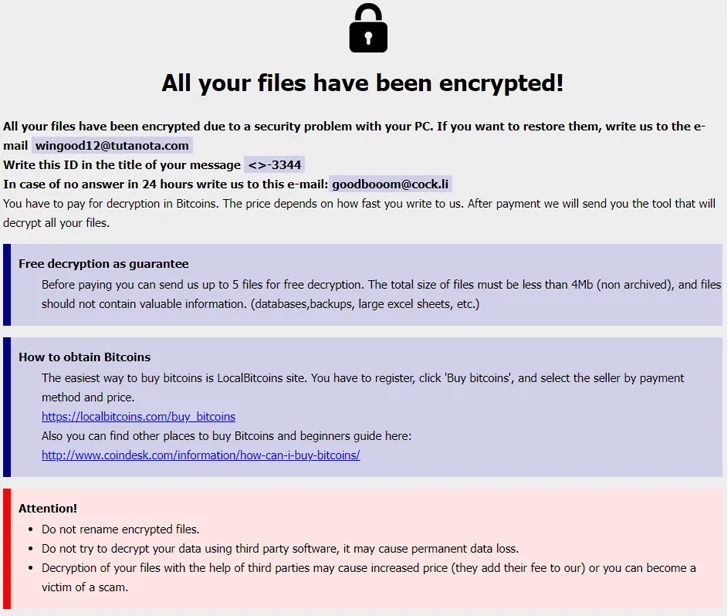Click the 'How to obtain Bitcoins' heading
This screenshot has height=616, width=728.
84,357
